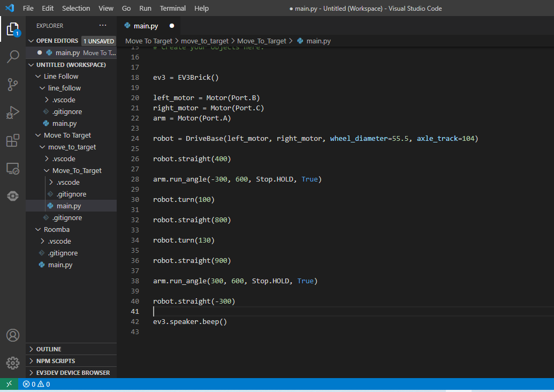
Task: Open the Selection menu
Action: click(x=76, y=8)
